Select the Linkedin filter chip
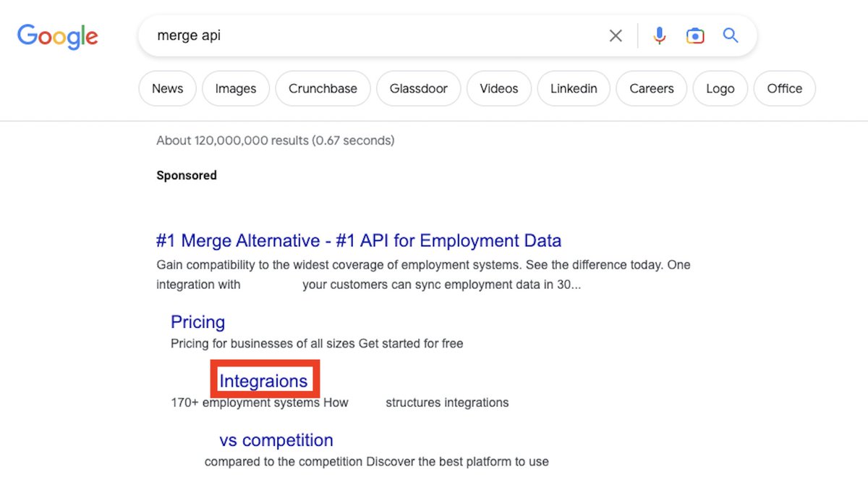This screenshot has height=488, width=868. [574, 89]
